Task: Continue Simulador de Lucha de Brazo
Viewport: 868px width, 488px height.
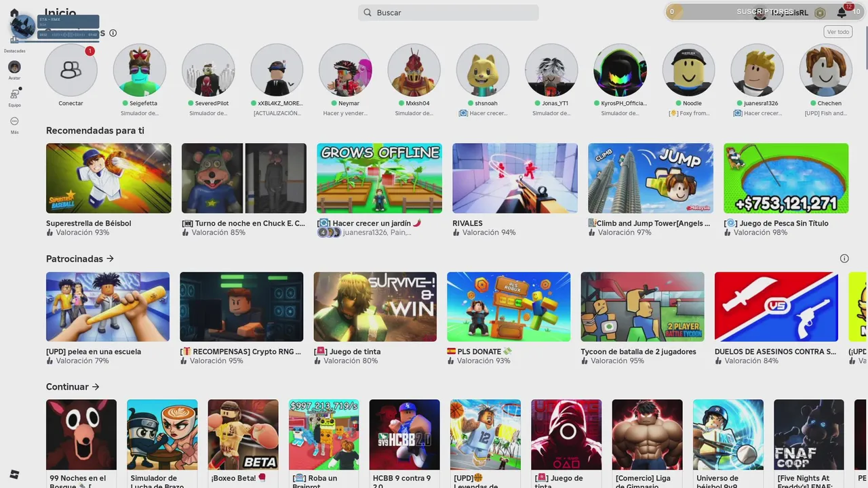Action: tap(162, 434)
